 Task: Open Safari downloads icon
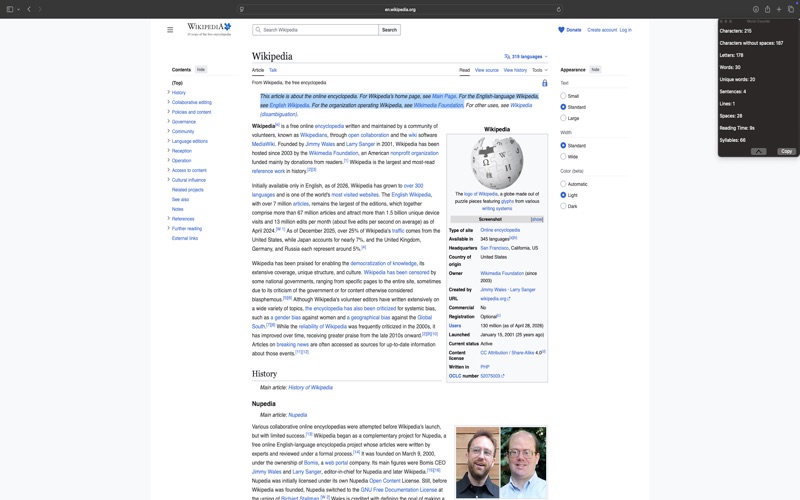756,9
